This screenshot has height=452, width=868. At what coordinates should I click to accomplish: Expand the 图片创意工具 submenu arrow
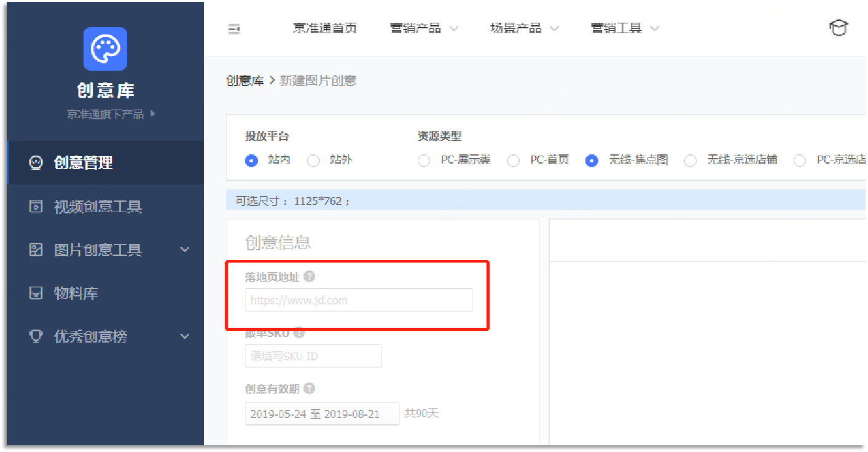coord(184,250)
